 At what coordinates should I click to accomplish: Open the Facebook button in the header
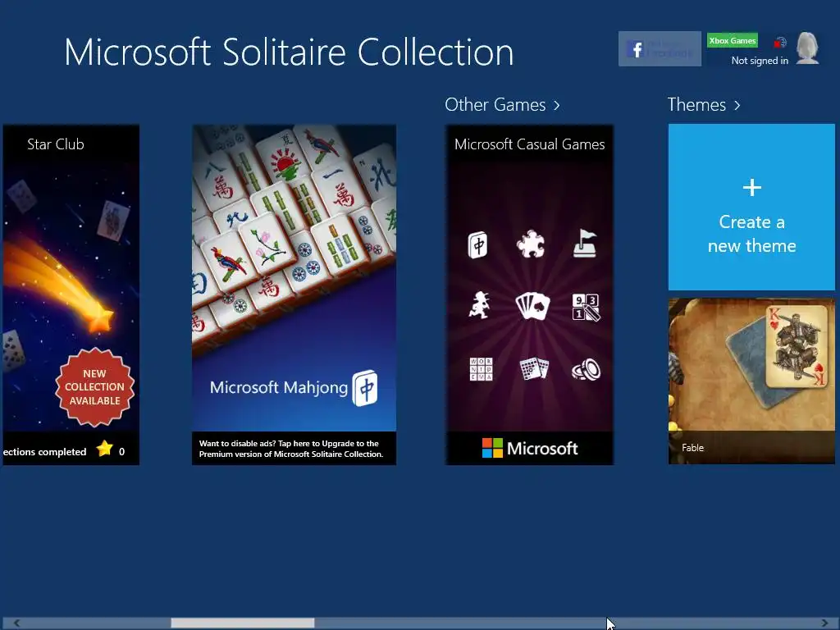coord(660,48)
